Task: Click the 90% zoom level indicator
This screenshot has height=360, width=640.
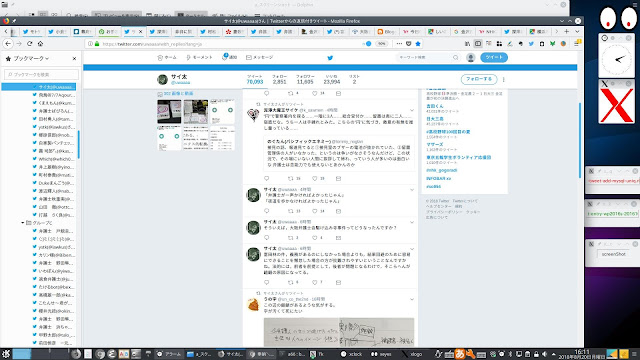Action: [381, 44]
